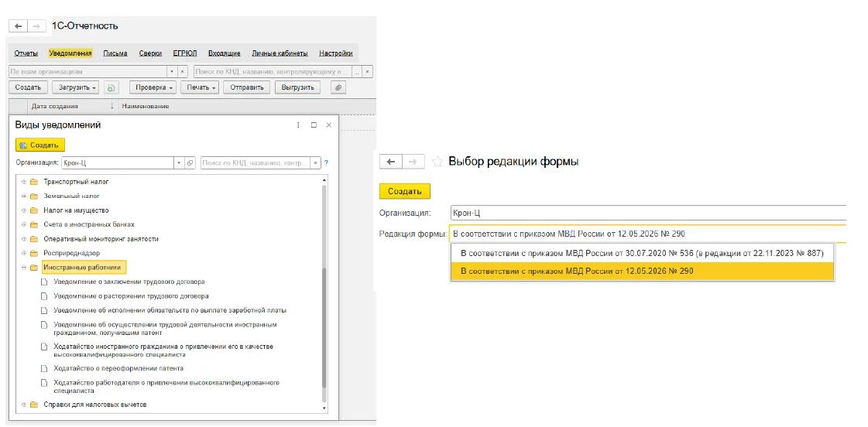
Task: Click the Выгрузить button
Action: [x=298, y=87]
